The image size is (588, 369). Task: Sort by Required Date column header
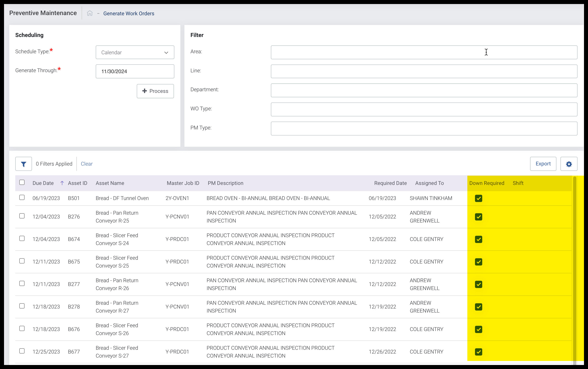390,183
